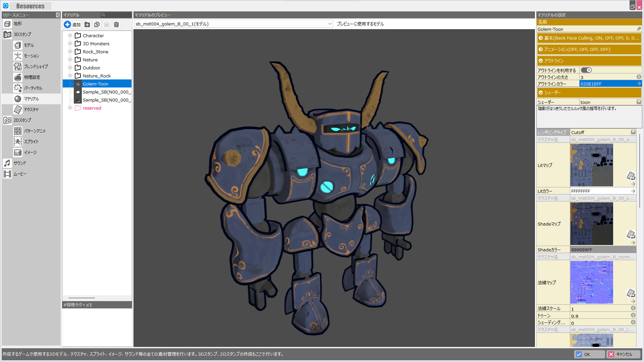Toggle the アウトラインを利用する switch

586,70
